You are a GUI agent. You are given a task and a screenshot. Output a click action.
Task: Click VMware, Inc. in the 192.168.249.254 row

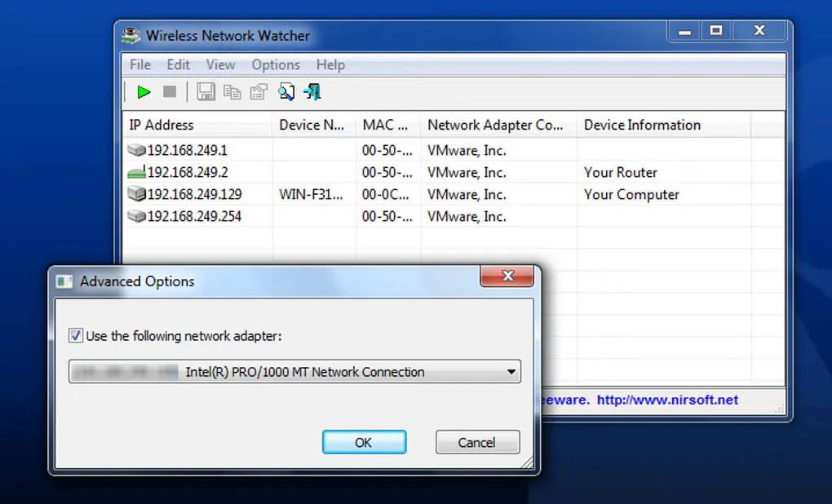467,216
